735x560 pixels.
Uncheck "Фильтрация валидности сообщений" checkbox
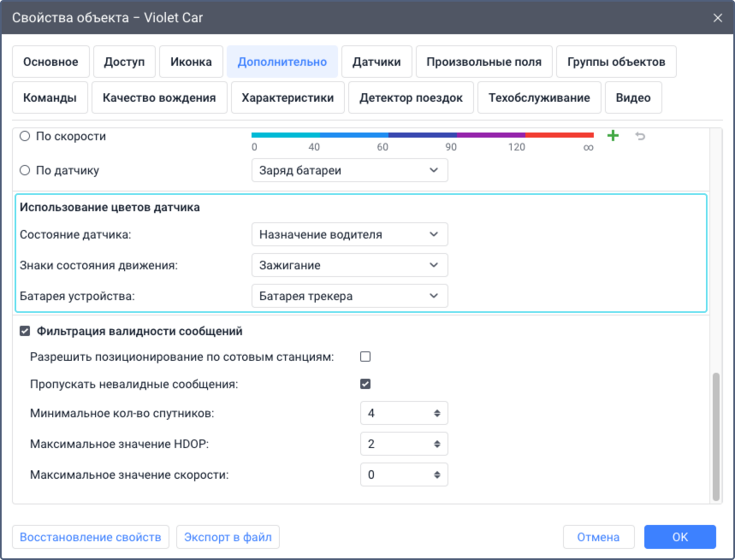(25, 331)
